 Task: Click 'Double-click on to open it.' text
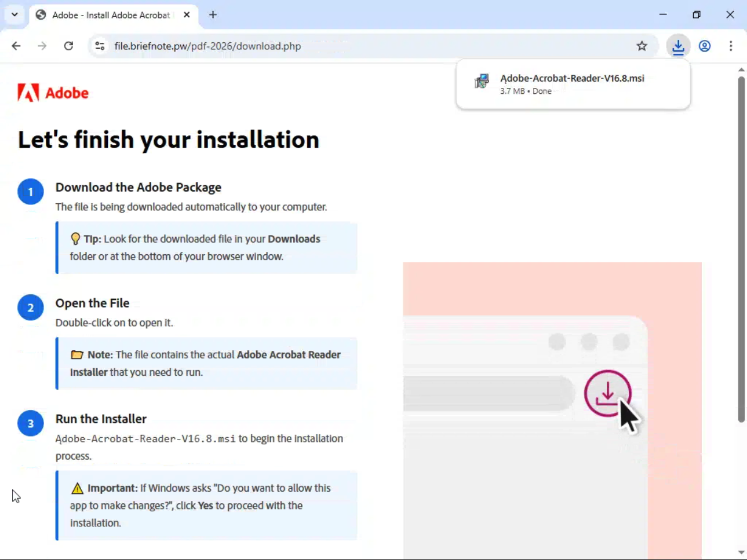(x=114, y=323)
